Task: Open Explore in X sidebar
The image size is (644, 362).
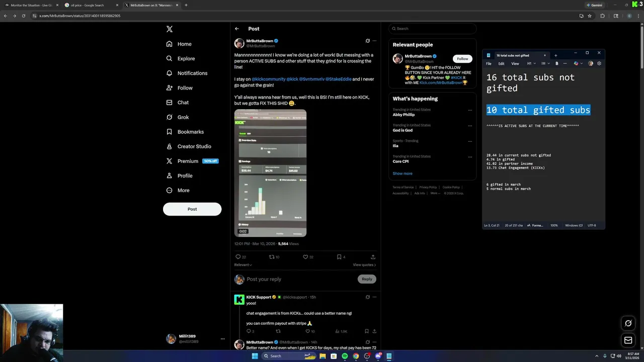Action: coord(181,59)
